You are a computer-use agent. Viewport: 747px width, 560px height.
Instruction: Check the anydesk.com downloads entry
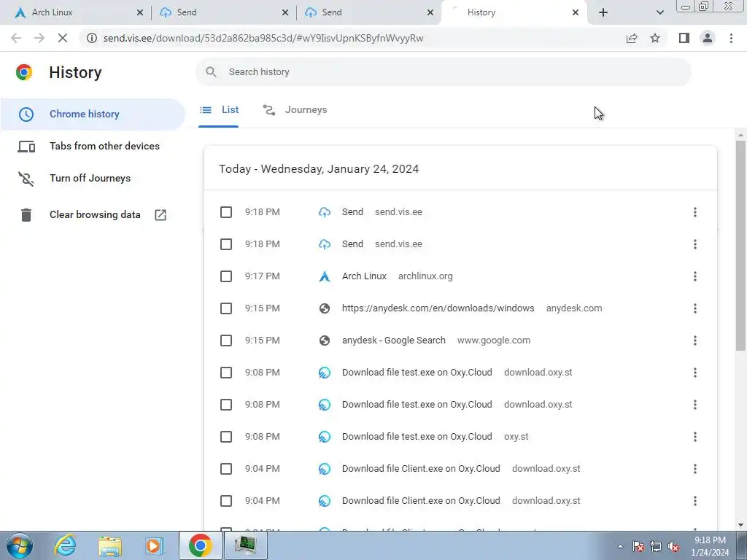pos(226,308)
